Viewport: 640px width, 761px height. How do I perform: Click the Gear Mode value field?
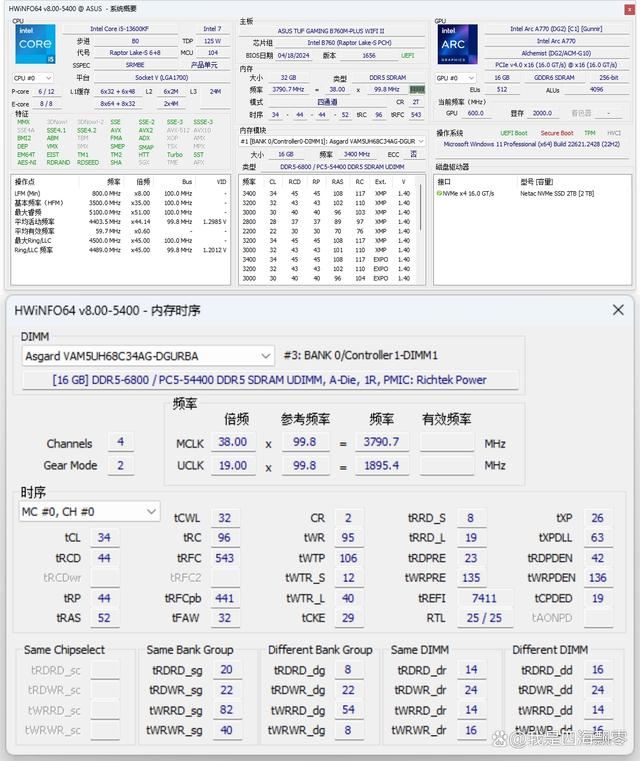tap(120, 465)
